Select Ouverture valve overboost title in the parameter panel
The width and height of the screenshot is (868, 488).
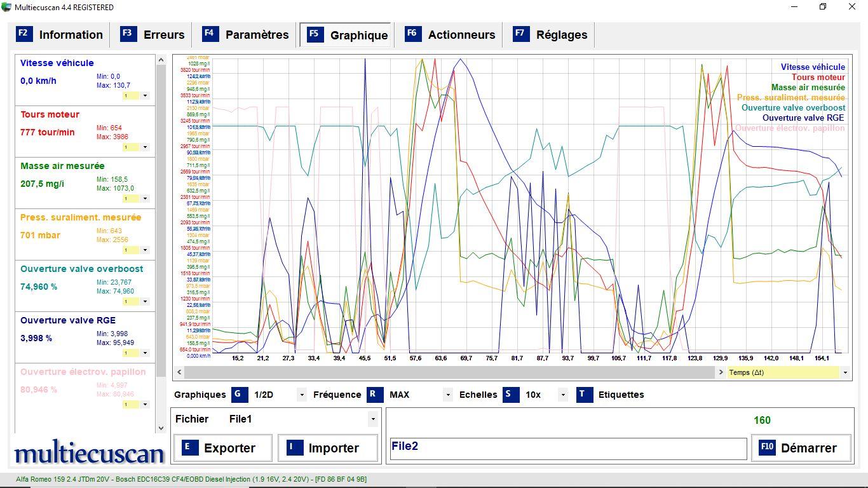(x=82, y=269)
